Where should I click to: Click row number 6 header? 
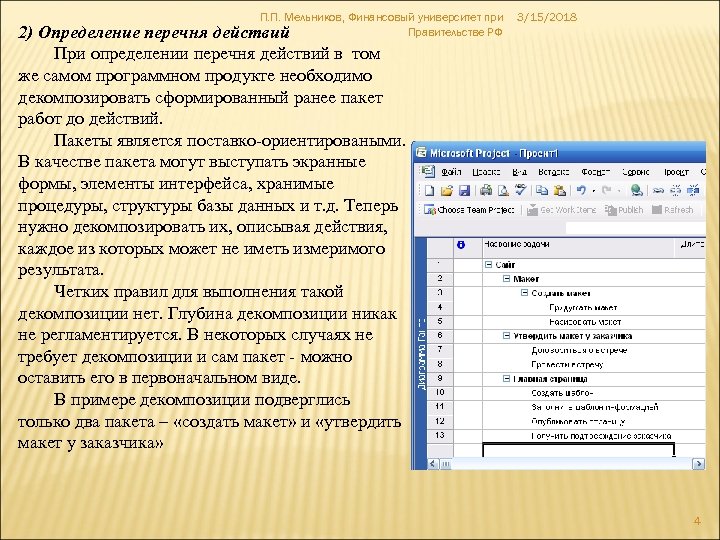pyautogui.click(x=440, y=336)
